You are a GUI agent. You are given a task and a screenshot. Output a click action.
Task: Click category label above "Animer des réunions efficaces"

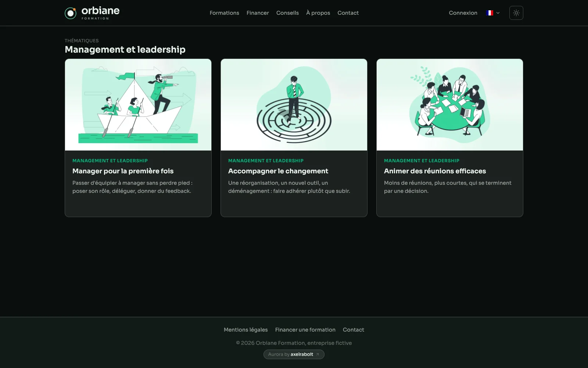tap(422, 161)
